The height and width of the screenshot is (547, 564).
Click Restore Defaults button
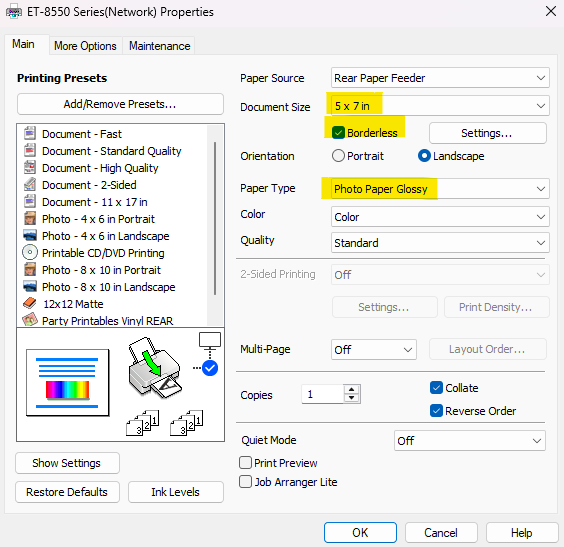point(67,492)
